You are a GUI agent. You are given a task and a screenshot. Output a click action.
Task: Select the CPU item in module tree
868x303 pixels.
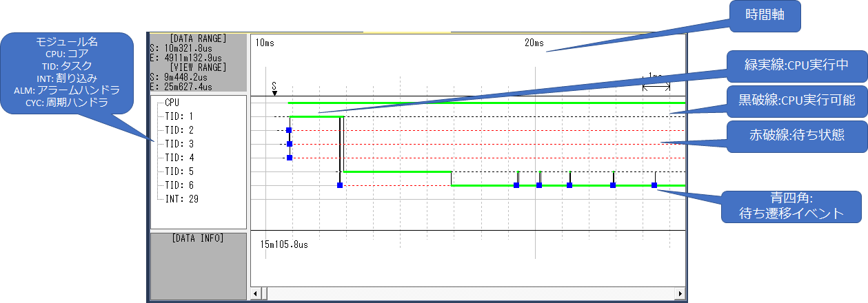pyautogui.click(x=172, y=102)
